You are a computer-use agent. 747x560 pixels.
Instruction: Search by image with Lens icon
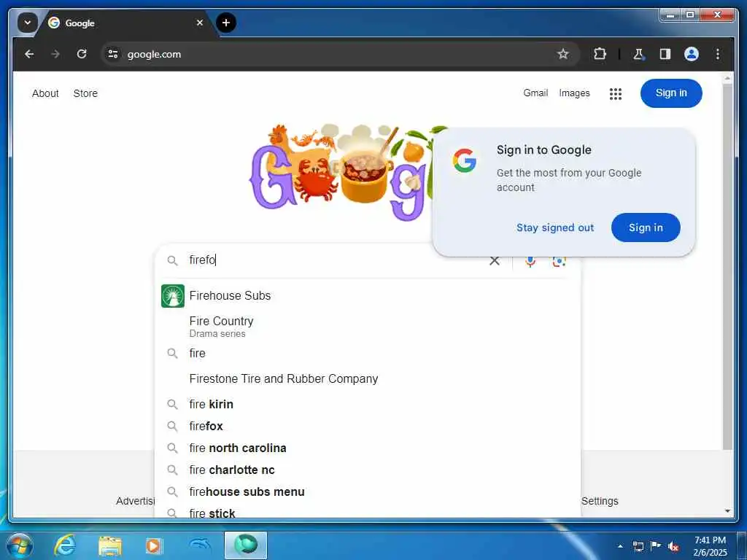559,261
